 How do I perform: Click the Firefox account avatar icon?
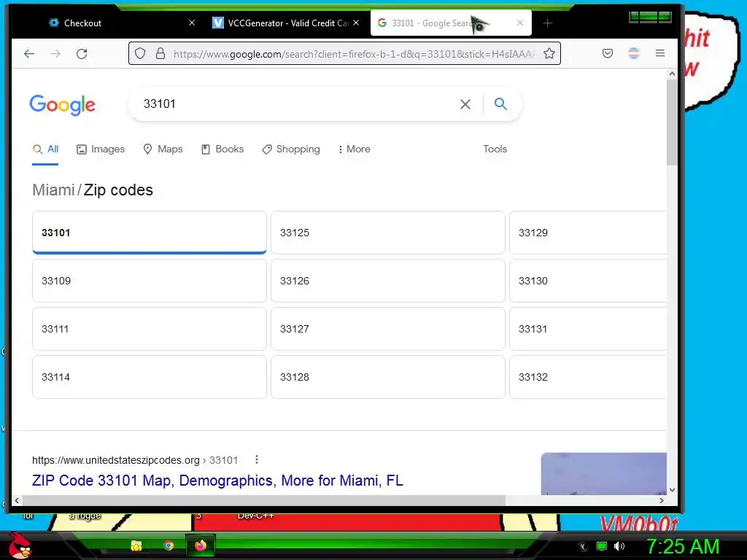pyautogui.click(x=634, y=53)
